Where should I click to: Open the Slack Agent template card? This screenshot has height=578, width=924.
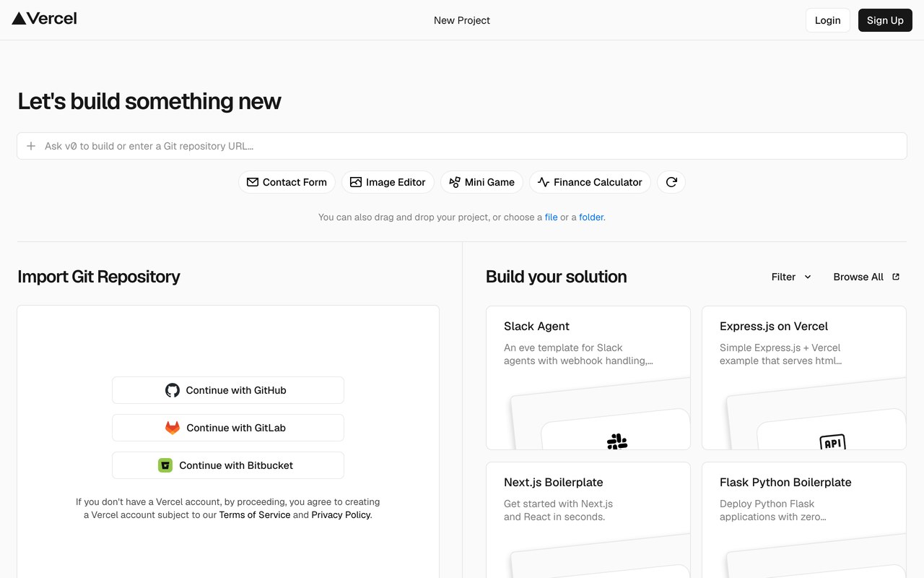588,378
